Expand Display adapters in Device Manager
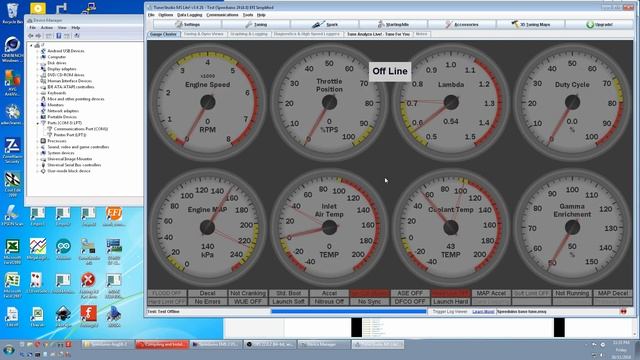640x360 pixels. click(x=38, y=69)
